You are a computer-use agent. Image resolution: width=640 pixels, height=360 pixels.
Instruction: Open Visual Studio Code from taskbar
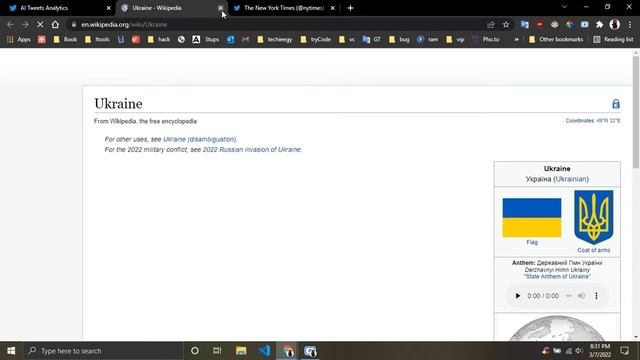click(264, 351)
